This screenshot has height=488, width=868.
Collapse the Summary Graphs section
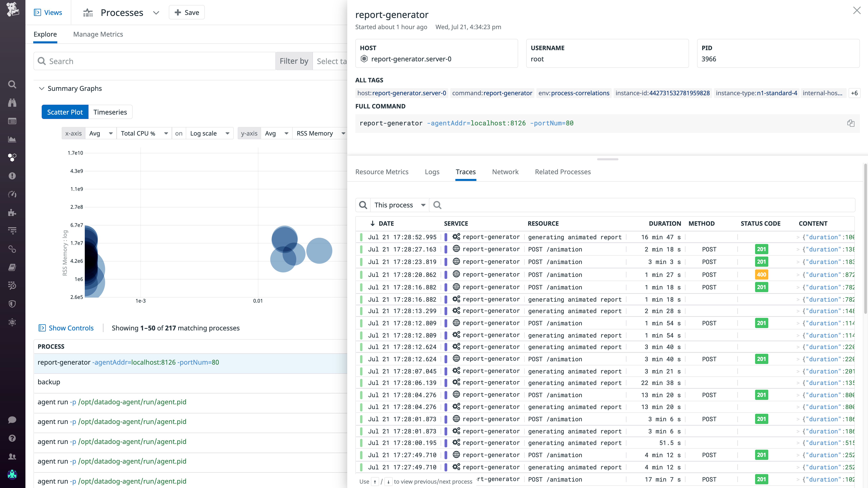[42, 89]
